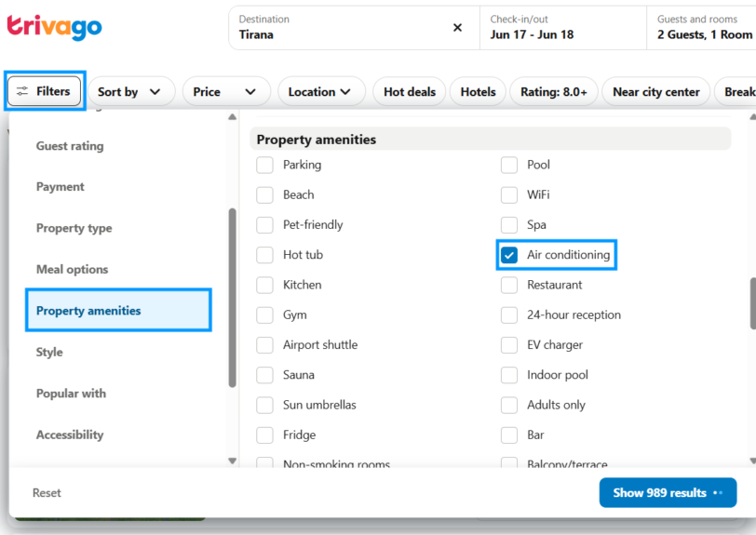Click Show 989 results button

pyautogui.click(x=668, y=492)
